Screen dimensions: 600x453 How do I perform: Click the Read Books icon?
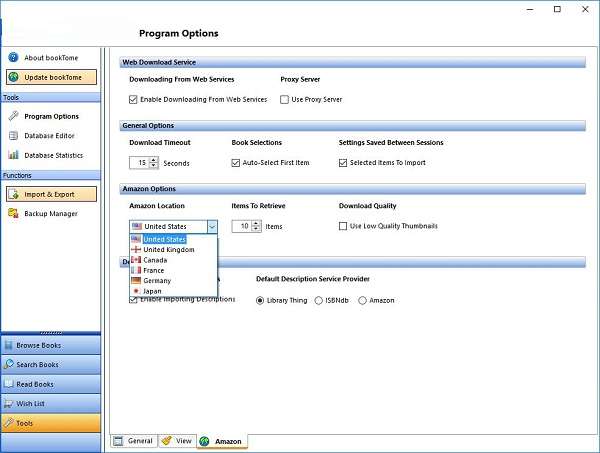click(8, 384)
